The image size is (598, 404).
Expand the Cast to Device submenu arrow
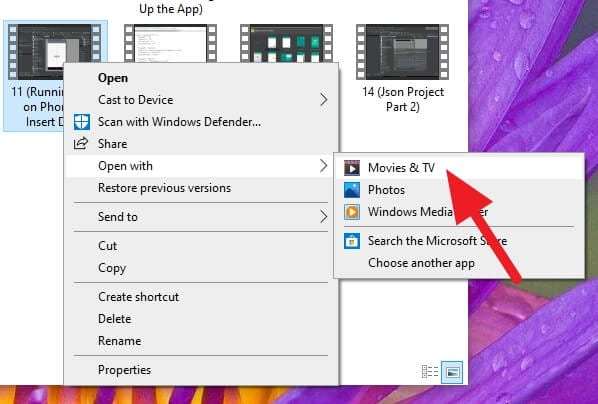(x=323, y=100)
